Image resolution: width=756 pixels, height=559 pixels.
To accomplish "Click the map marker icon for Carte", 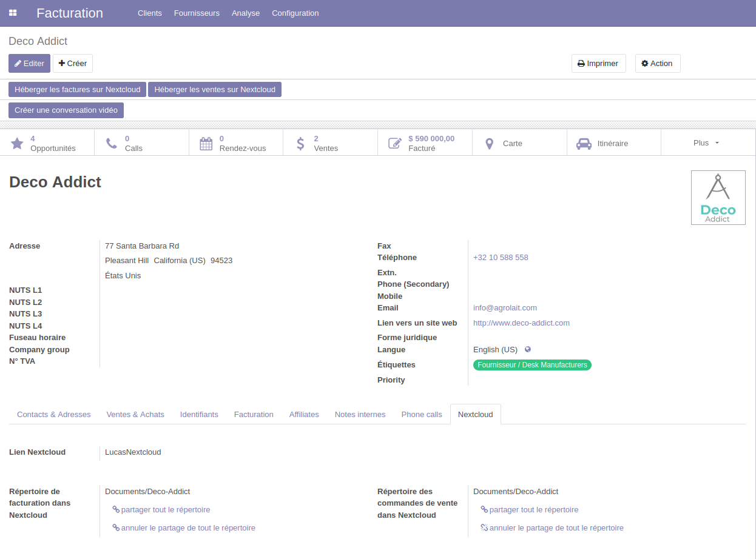I will [490, 144].
